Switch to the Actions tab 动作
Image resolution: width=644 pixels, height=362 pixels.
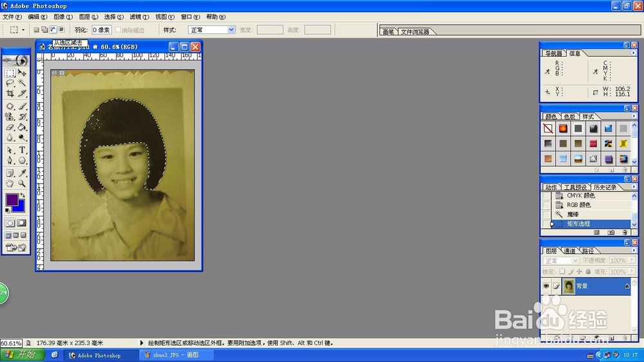click(x=551, y=187)
